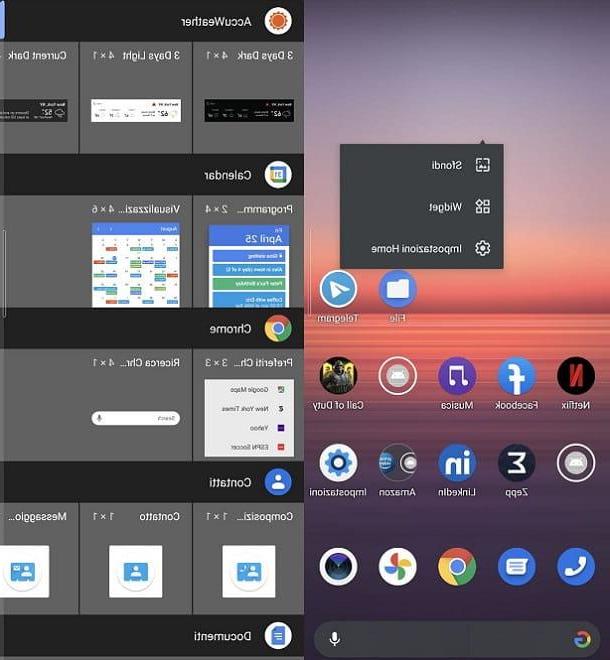Screen dimensions: 610x660
Task: Open the camera lens app in dock
Action: [338, 567]
